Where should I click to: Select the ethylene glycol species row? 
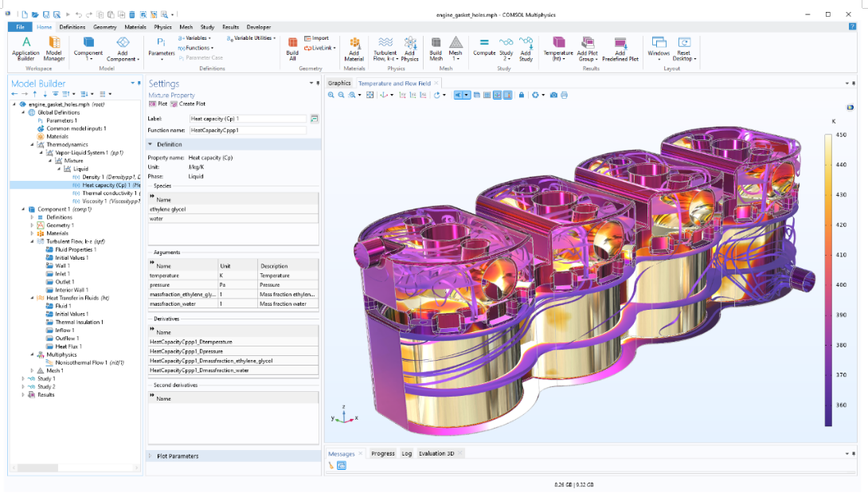[233, 209]
